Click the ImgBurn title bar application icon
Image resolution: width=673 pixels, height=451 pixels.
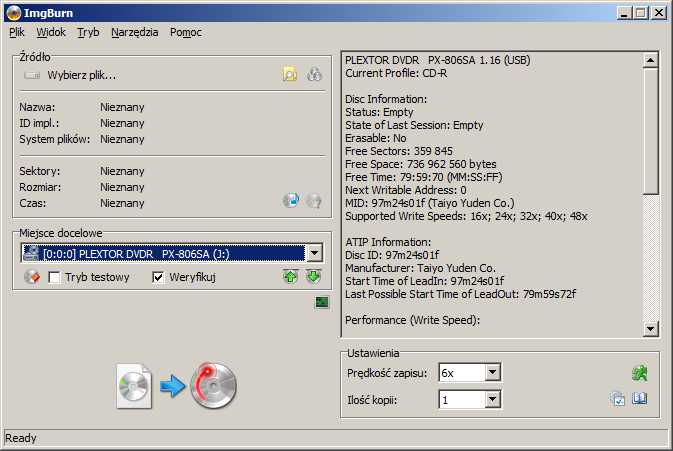pyautogui.click(x=14, y=13)
